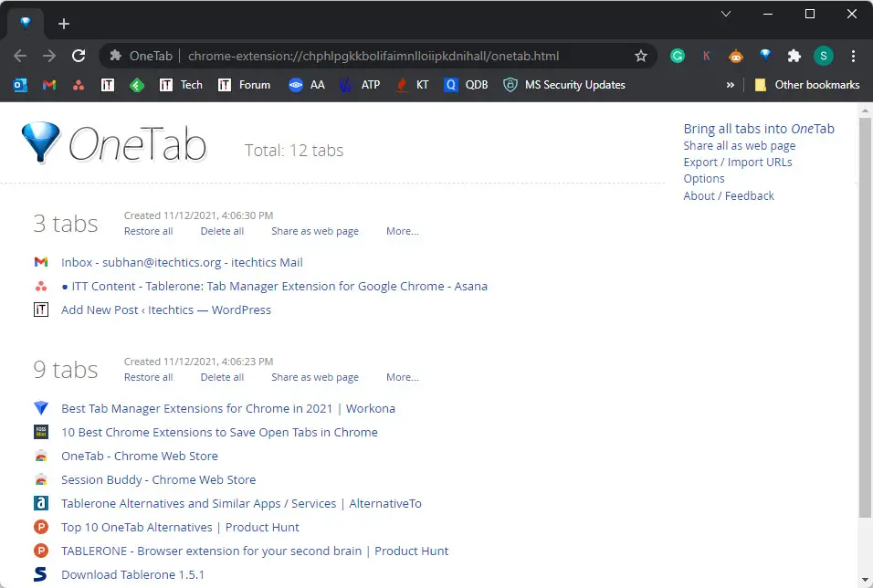Open the green Feedly bookmark icon
Viewport: 873px width, 588px height.
click(x=137, y=85)
